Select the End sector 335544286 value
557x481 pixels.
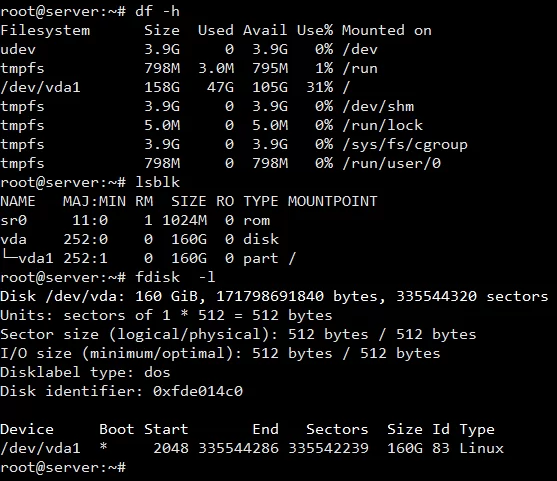(238, 448)
